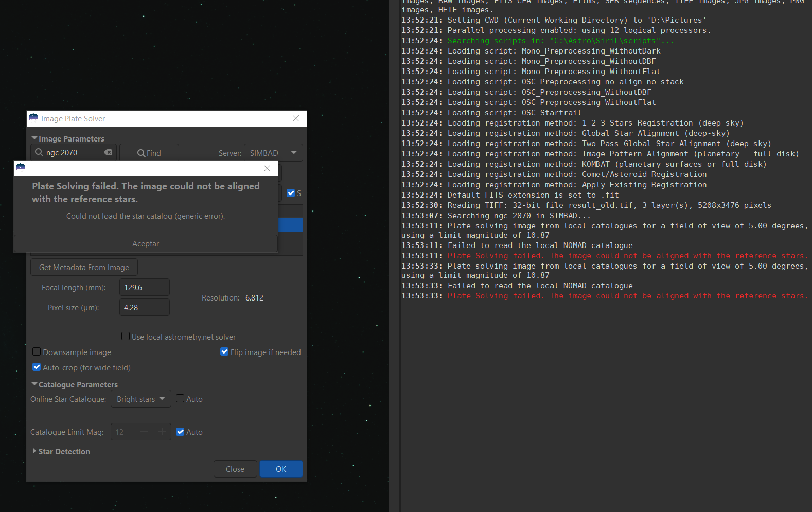Image resolution: width=812 pixels, height=512 pixels.
Task: Disable Auto-crop for wide field
Action: (37, 367)
